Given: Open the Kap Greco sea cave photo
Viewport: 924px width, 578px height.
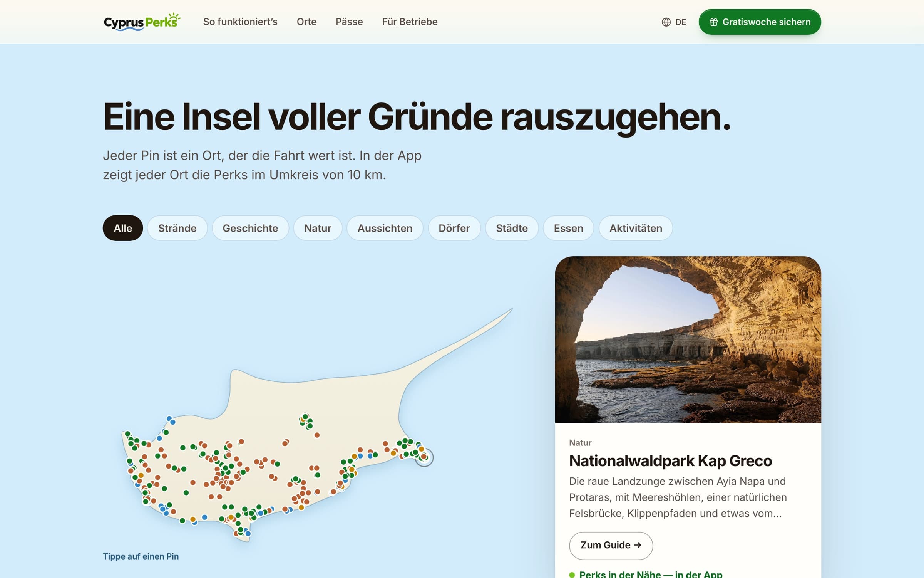Looking at the screenshot, I should 688,339.
